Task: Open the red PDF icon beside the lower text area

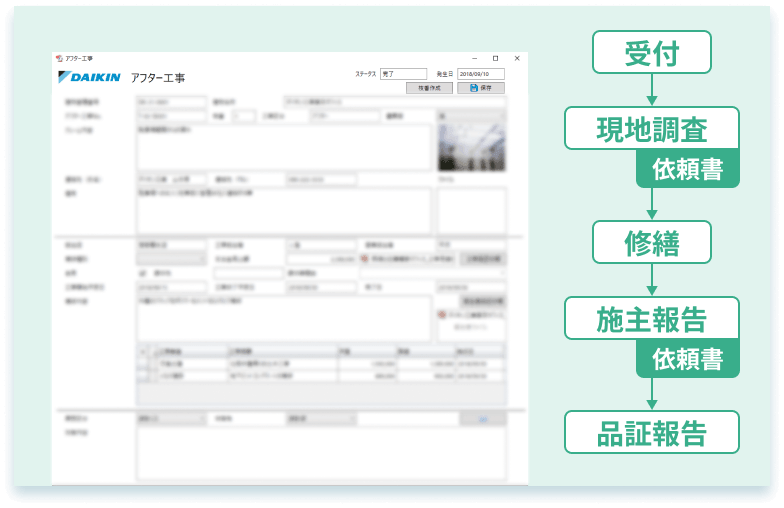Action: point(441,314)
